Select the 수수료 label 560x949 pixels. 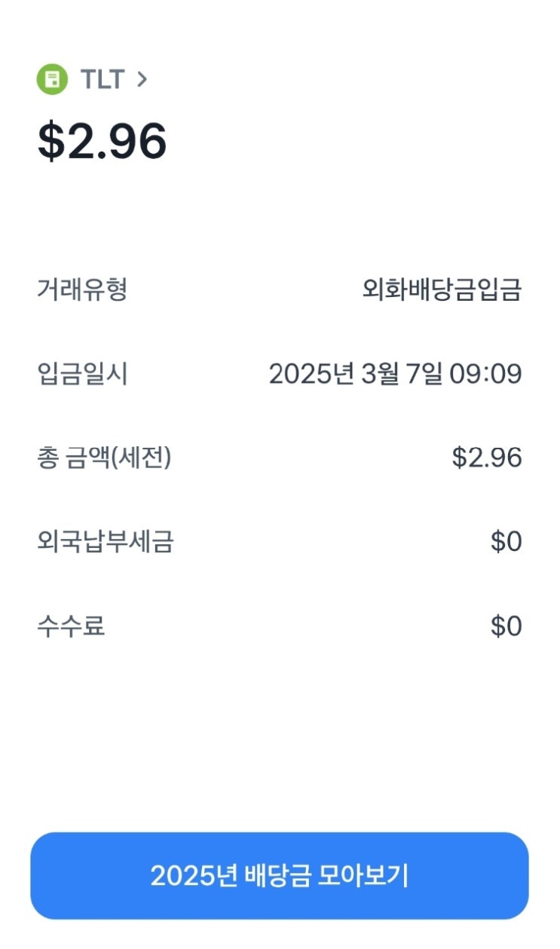point(71,626)
